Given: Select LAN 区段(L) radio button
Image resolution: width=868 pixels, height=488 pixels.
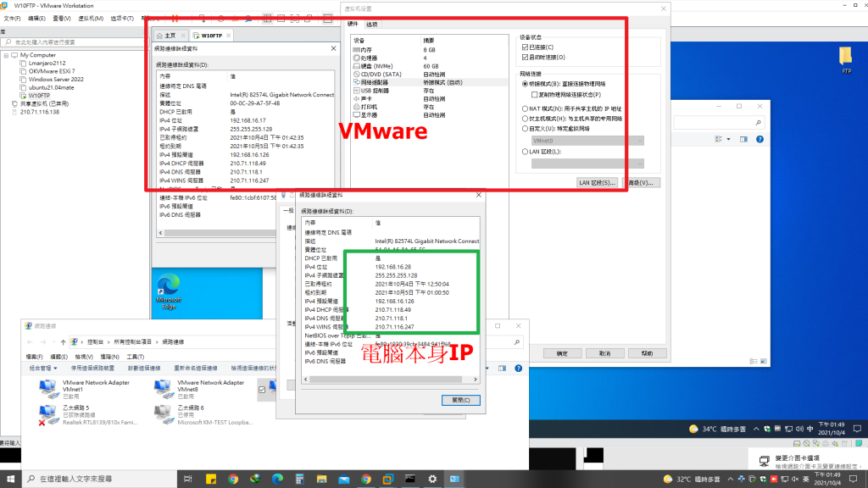Looking at the screenshot, I should click(525, 152).
